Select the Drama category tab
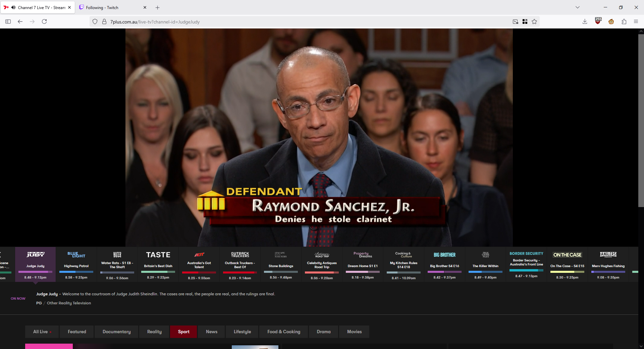This screenshot has width=644, height=349. tap(324, 332)
